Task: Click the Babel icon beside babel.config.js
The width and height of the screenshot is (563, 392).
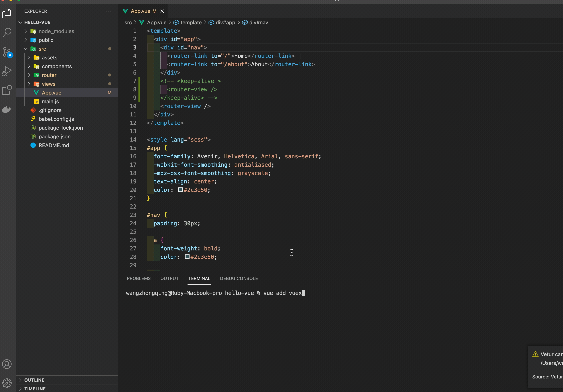Action: 33,119
